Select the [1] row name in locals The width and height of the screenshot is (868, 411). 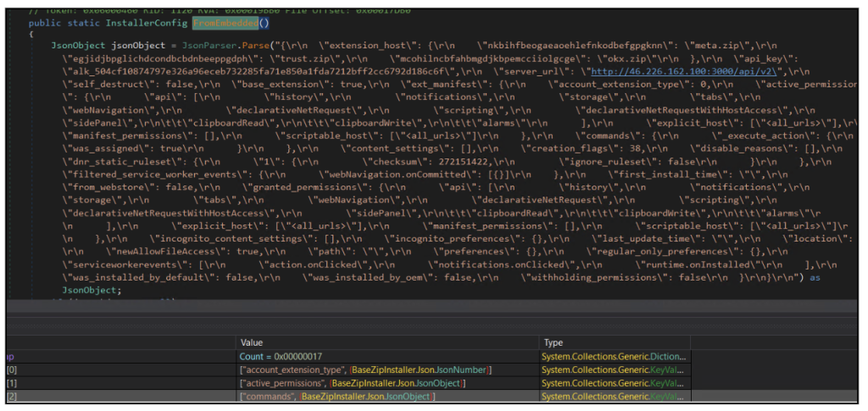[12, 383]
